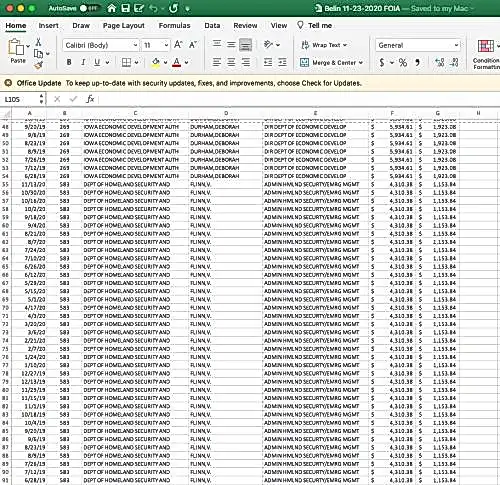Increase font size with large A icon
This screenshot has width=500, height=485.
(x=178, y=45)
